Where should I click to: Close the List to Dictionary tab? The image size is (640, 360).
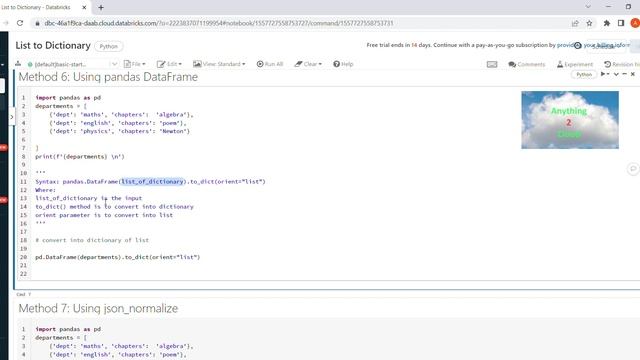pos(84,7)
